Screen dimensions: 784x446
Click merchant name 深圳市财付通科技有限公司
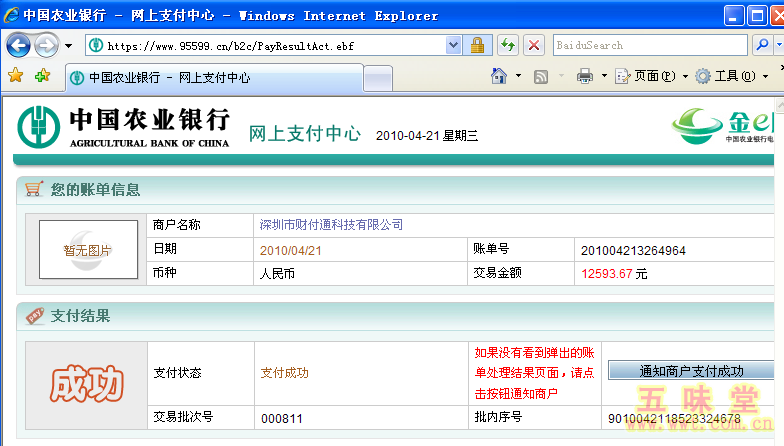click(x=331, y=225)
